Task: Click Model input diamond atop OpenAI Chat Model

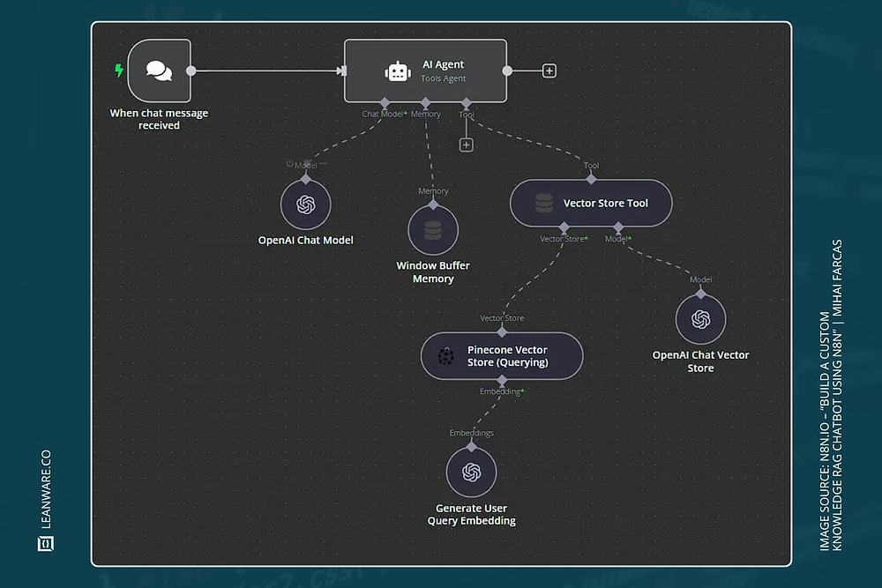Action: pos(305,179)
